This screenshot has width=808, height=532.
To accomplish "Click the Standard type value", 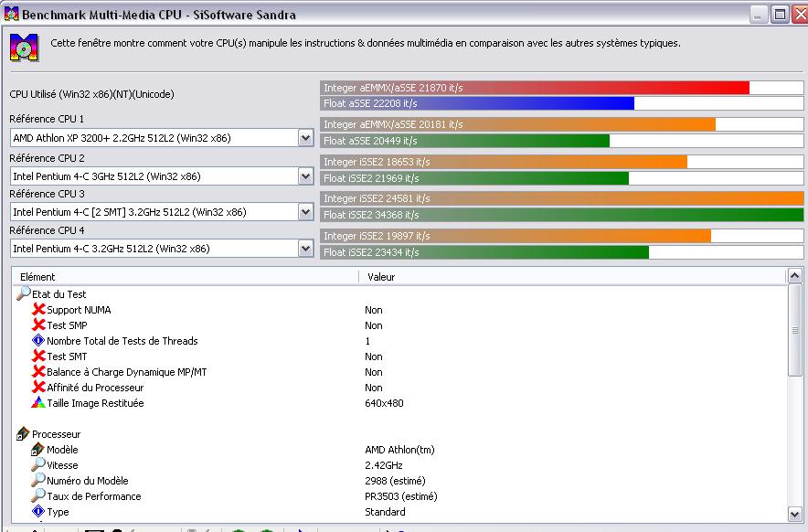I will pyautogui.click(x=385, y=511).
